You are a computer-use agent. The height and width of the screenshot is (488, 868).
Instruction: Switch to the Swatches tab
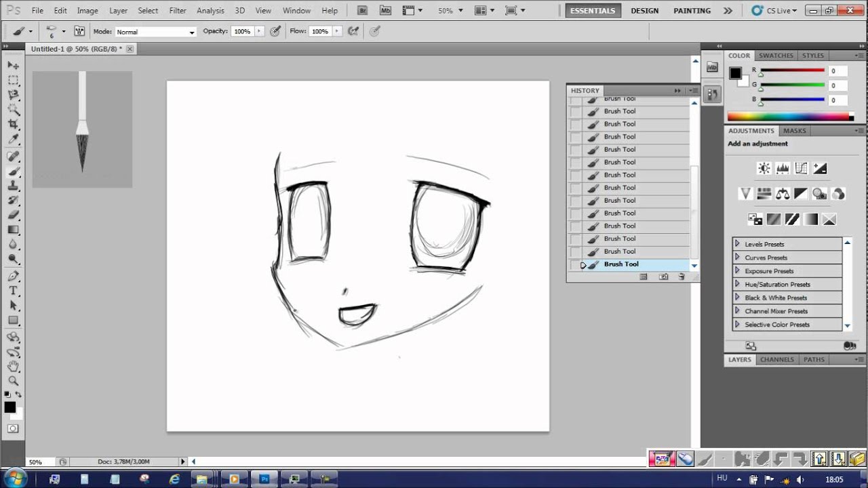[x=776, y=56]
